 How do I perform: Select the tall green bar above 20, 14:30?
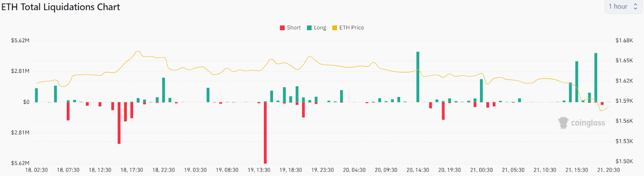418,77
